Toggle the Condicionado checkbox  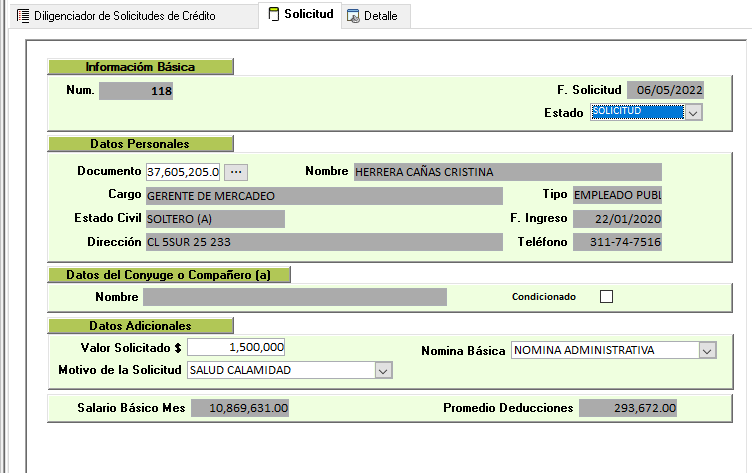tap(605, 296)
